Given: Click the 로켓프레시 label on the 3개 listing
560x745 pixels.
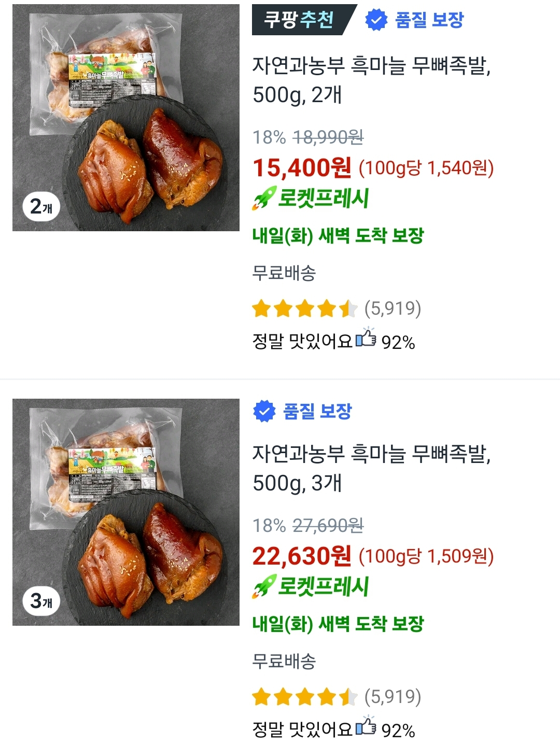Looking at the screenshot, I should click(324, 587).
